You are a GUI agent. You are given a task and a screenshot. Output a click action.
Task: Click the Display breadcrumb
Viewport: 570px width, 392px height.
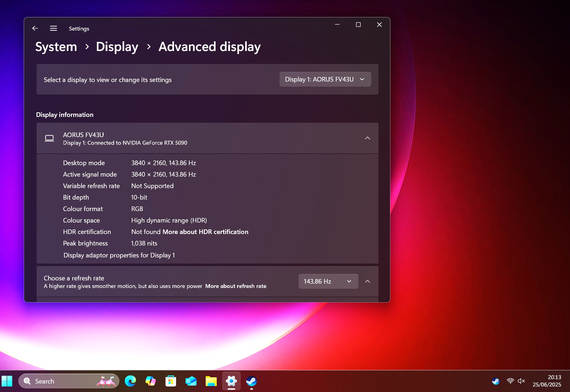point(117,47)
